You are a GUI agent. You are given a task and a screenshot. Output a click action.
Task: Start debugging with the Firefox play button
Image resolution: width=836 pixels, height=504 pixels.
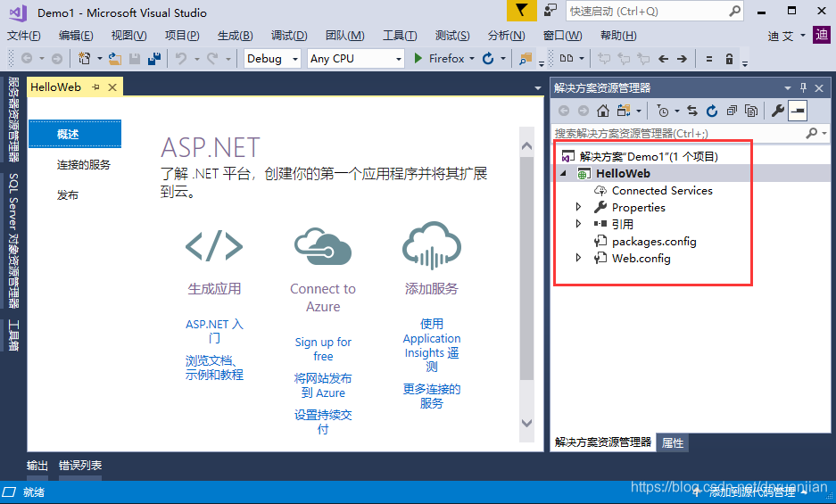[x=418, y=58]
